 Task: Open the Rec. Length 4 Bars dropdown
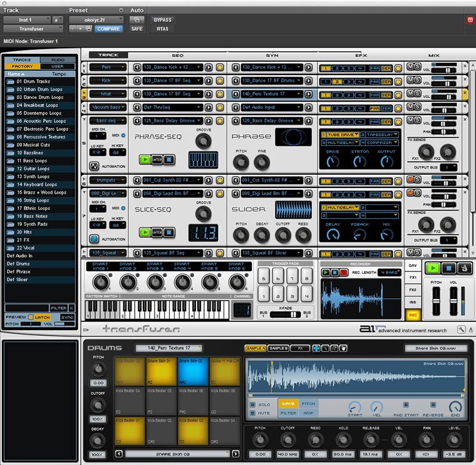click(389, 272)
